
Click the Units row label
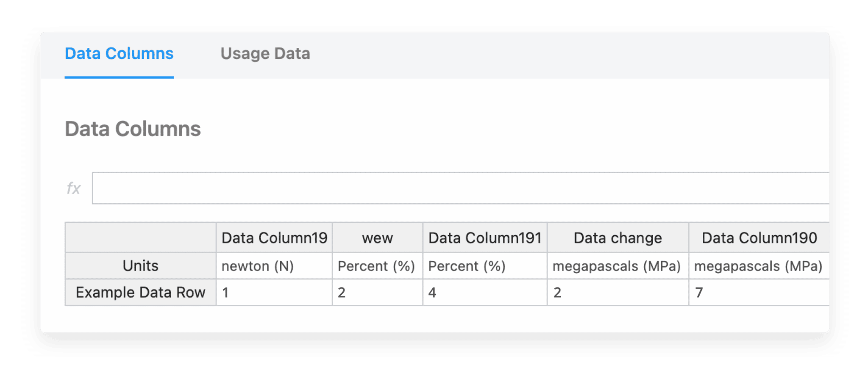click(140, 266)
